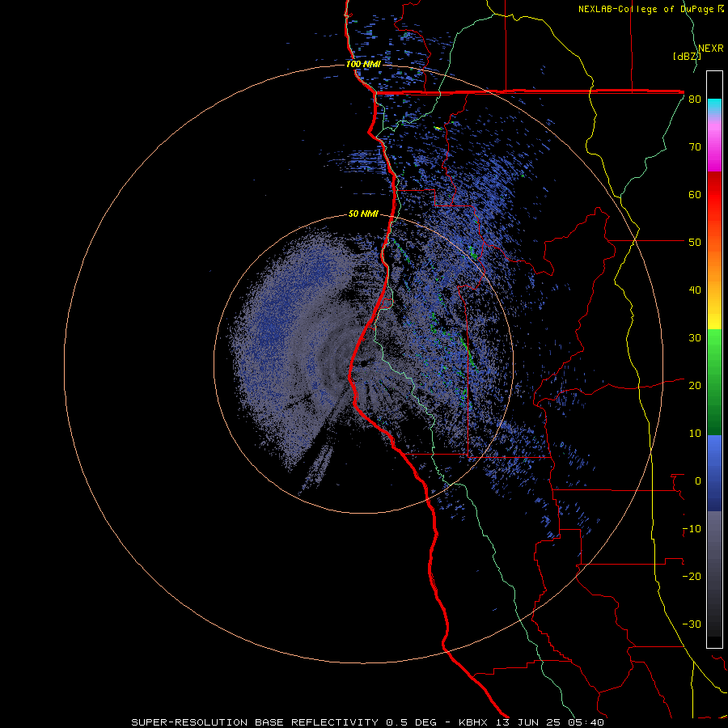Click the 0 value on the color scale

(697, 481)
